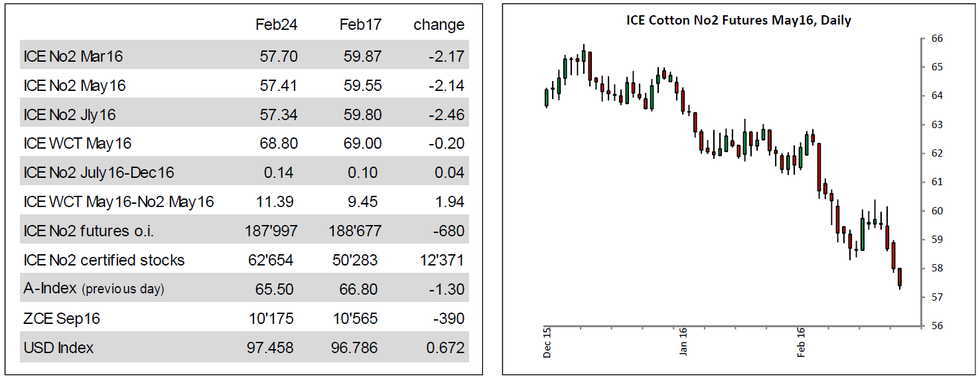Select the 'ICE No2 Mar16' row label
980x377 pixels.
(73, 56)
